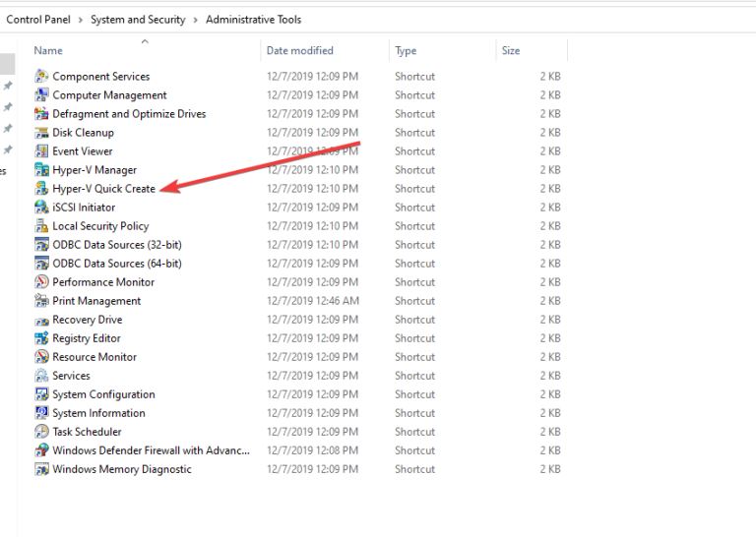
Task: Select Windows Defender Firewall with Advanc... name
Action: coord(151,450)
